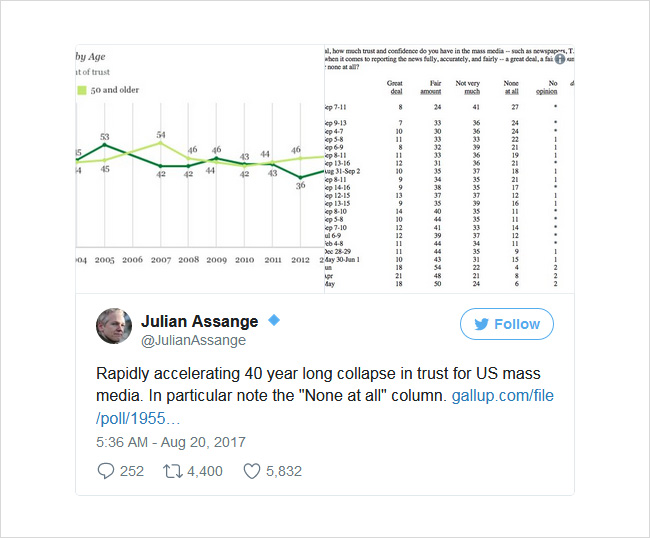Open the @JulianAssange handle
The width and height of the screenshot is (650, 538).
tap(193, 340)
